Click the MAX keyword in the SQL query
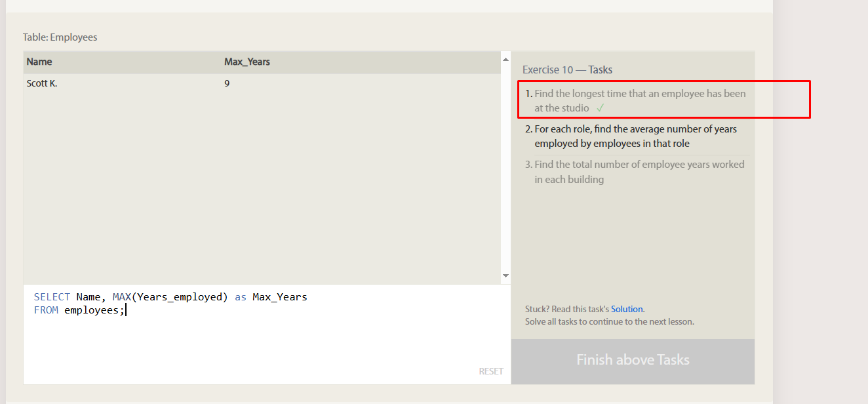This screenshot has height=404, width=868. (x=122, y=297)
